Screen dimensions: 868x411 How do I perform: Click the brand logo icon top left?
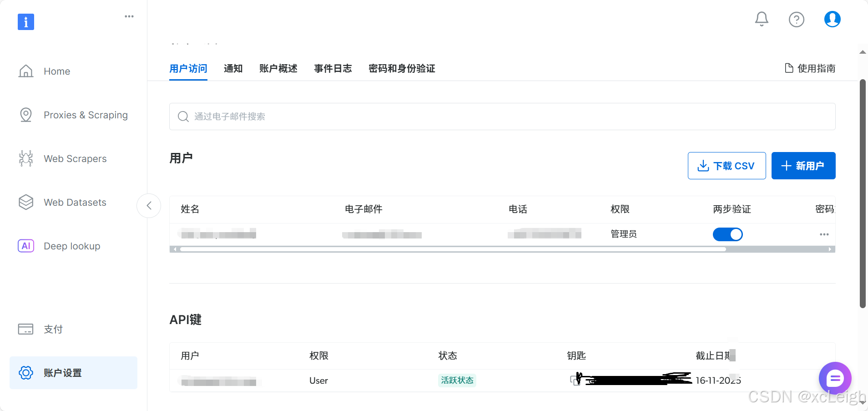(x=26, y=21)
